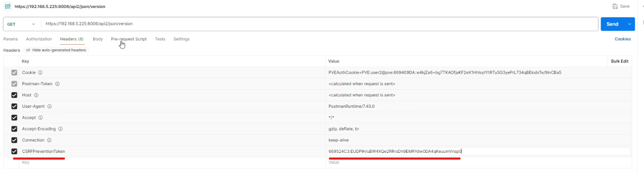
Task: Click the Accept-Encoding key name
Action: [39, 129]
